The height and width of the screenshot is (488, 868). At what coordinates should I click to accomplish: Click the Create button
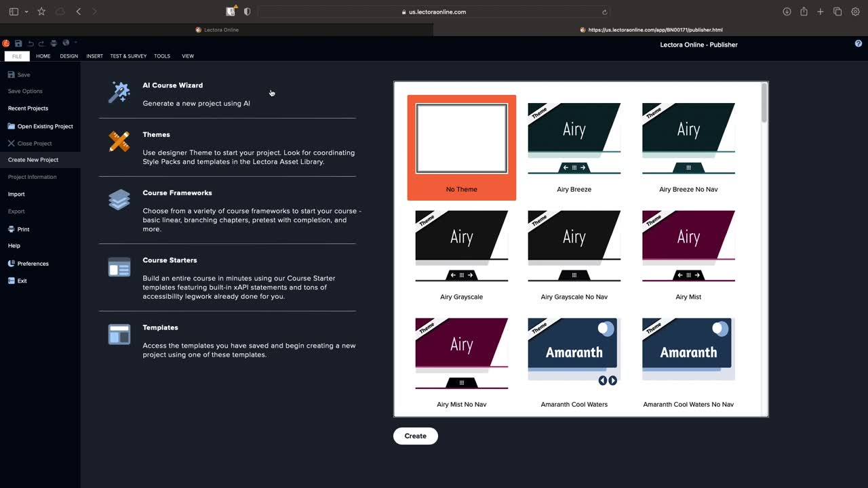(416, 436)
